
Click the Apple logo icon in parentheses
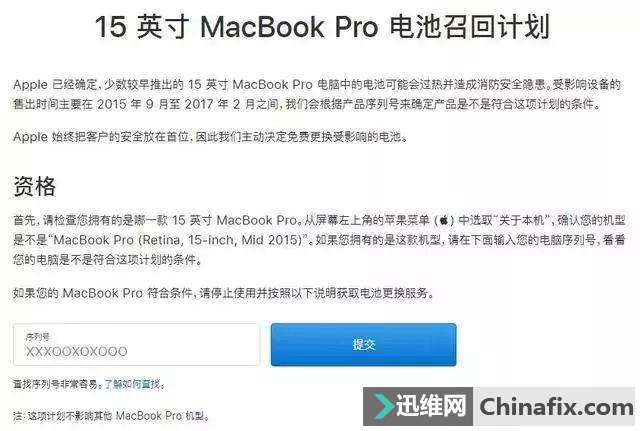[444, 220]
